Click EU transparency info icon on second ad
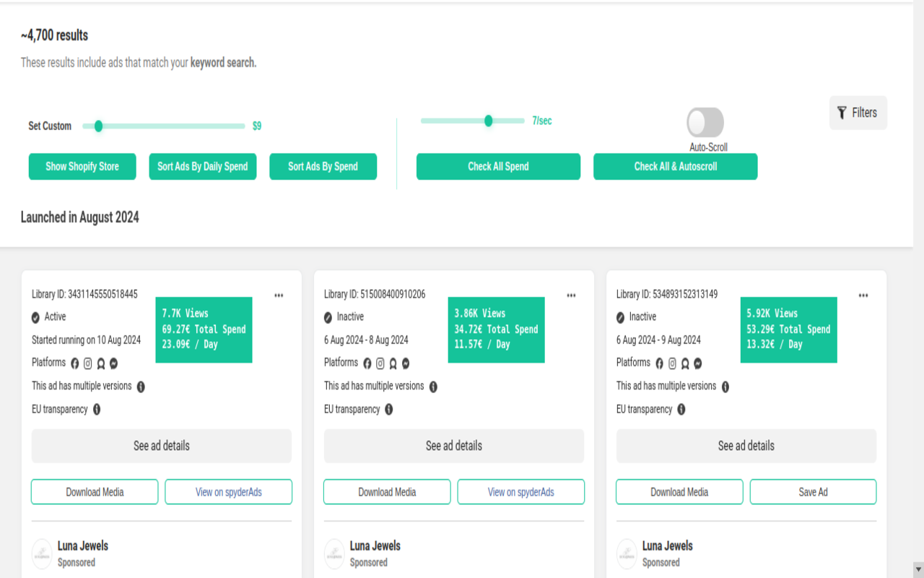Viewport: 924px width, 578px height. (x=389, y=410)
